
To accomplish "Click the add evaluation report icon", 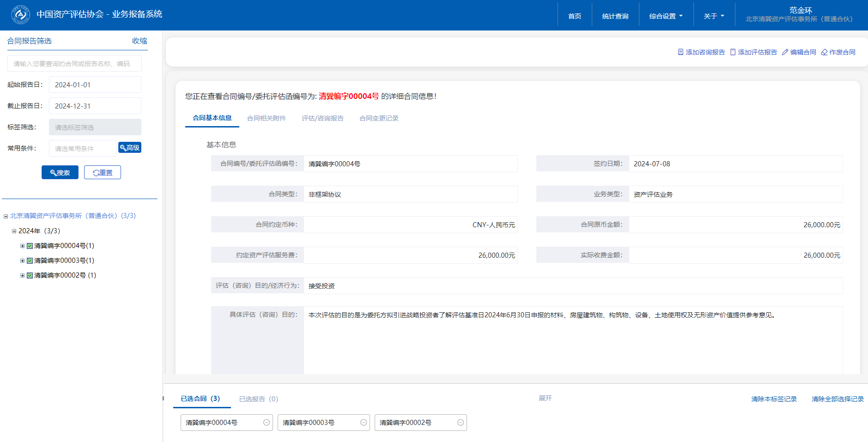I will click(x=733, y=52).
